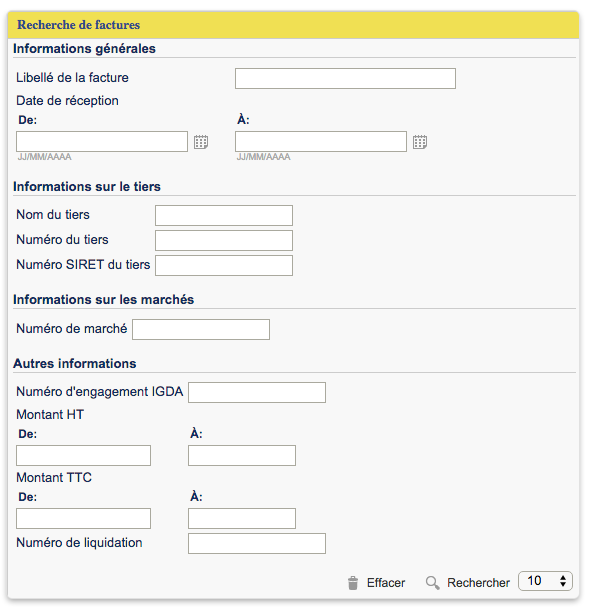Click the Effacer button label
Screen dimensions: 590x610
[x=386, y=583]
